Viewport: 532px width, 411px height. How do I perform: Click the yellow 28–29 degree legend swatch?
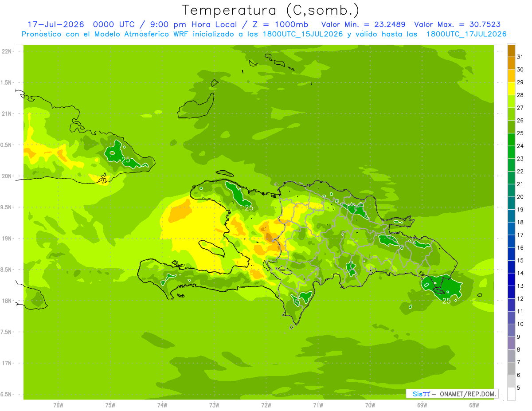[511, 89]
